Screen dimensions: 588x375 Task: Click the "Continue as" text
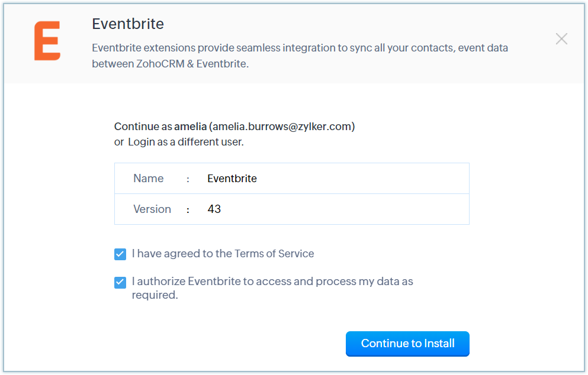click(x=143, y=127)
